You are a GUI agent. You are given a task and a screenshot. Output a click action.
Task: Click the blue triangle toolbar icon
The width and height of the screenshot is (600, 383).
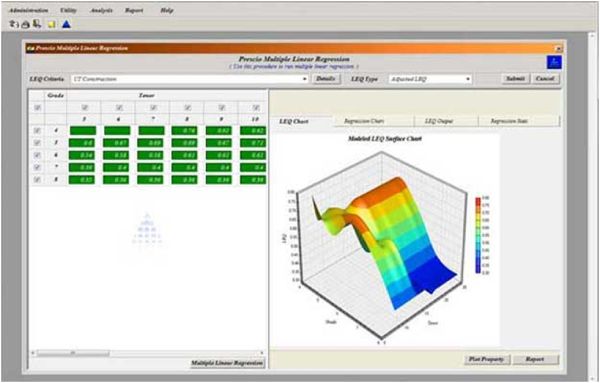click(67, 24)
